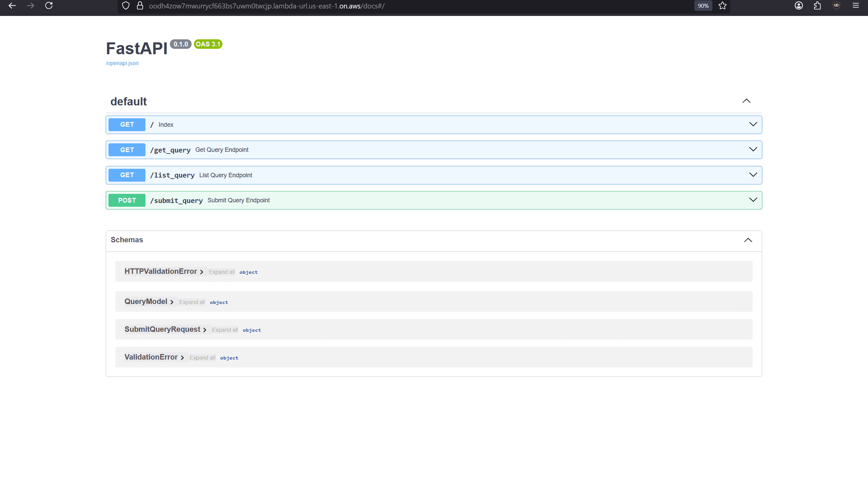The image size is (868, 488).
Task: Open the Firefox account icon
Action: click(798, 6)
